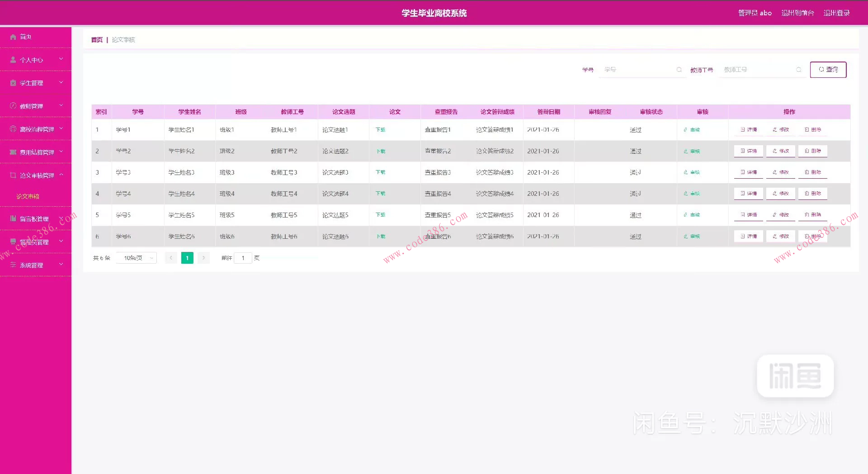Image resolution: width=868 pixels, height=474 pixels.
Task: Click the icon beside 学生管理 in sidebar
Action: click(x=13, y=83)
